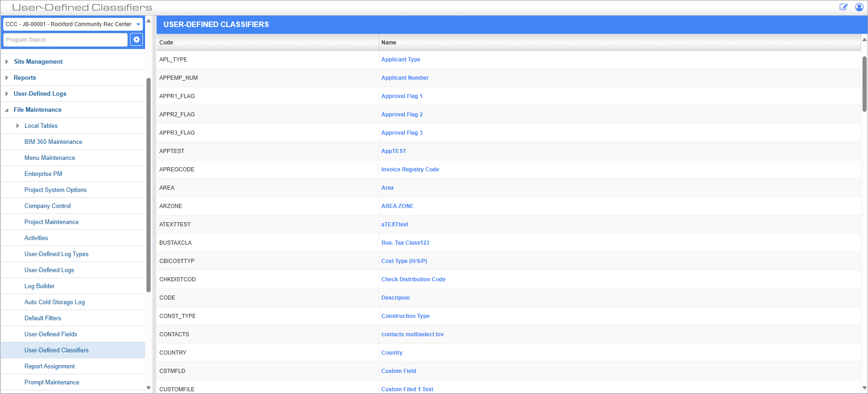Screen dimensions: 868x394
Task: Click the edit note icon at top right
Action: pos(843,7)
